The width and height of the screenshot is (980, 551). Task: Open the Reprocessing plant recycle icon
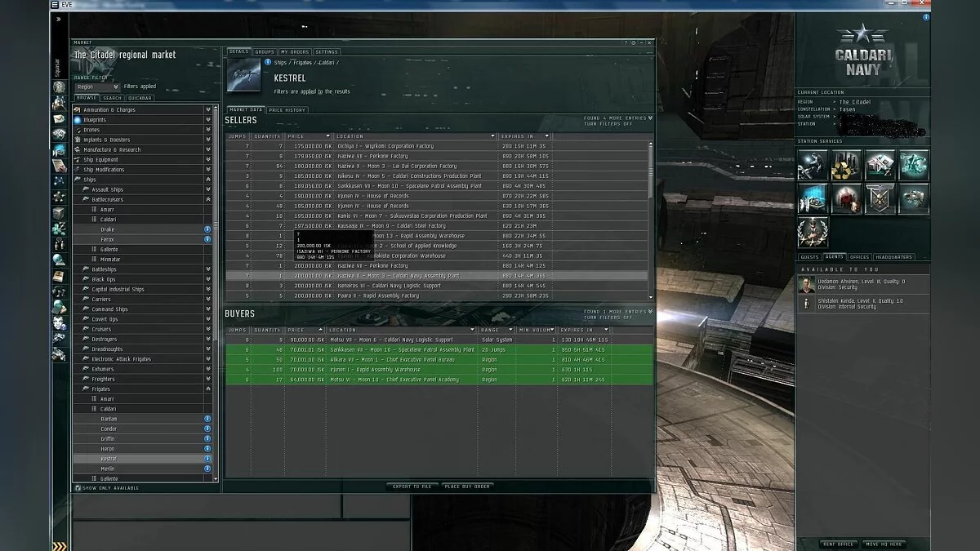tap(846, 165)
